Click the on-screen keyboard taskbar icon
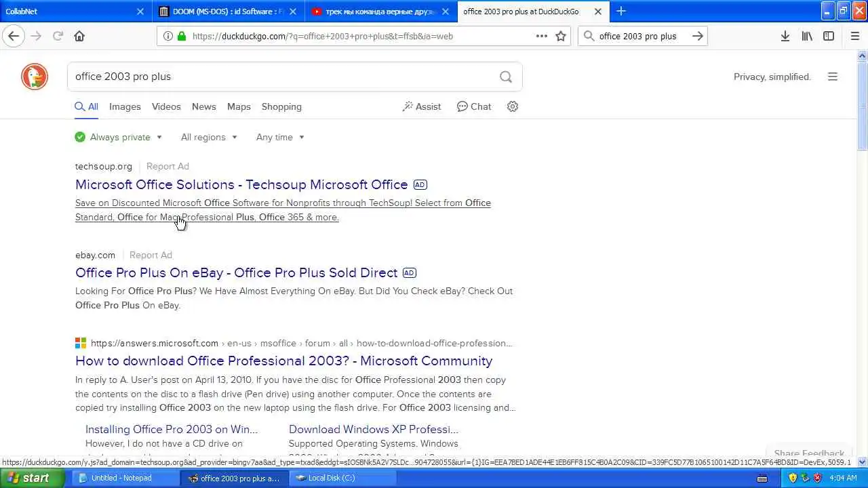This screenshot has width=868, height=488. coord(763,478)
